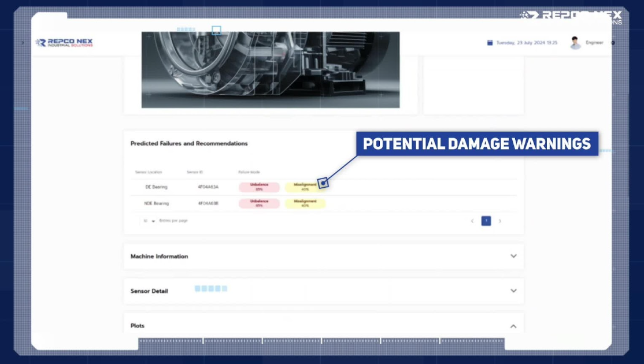
Task: Open the entries per page dropdown
Action: tap(149, 221)
